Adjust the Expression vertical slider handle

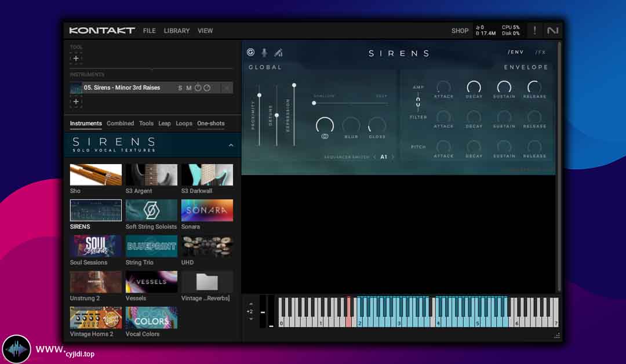294,85
